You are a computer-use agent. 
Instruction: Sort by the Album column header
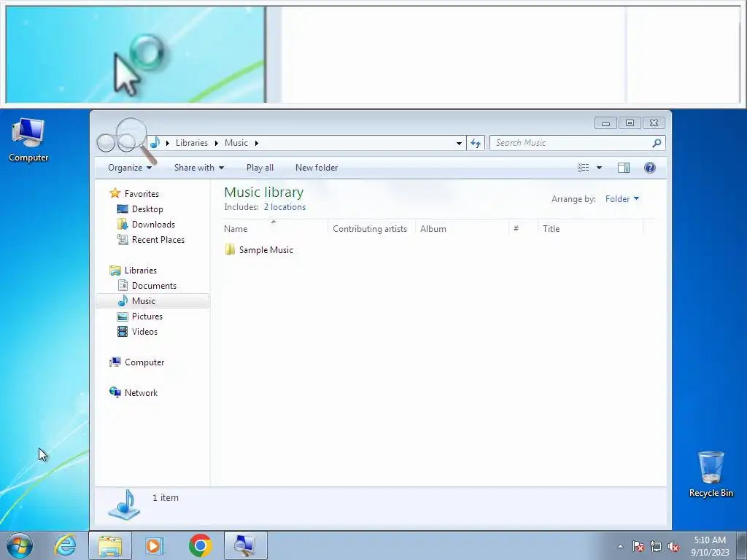pyautogui.click(x=462, y=228)
